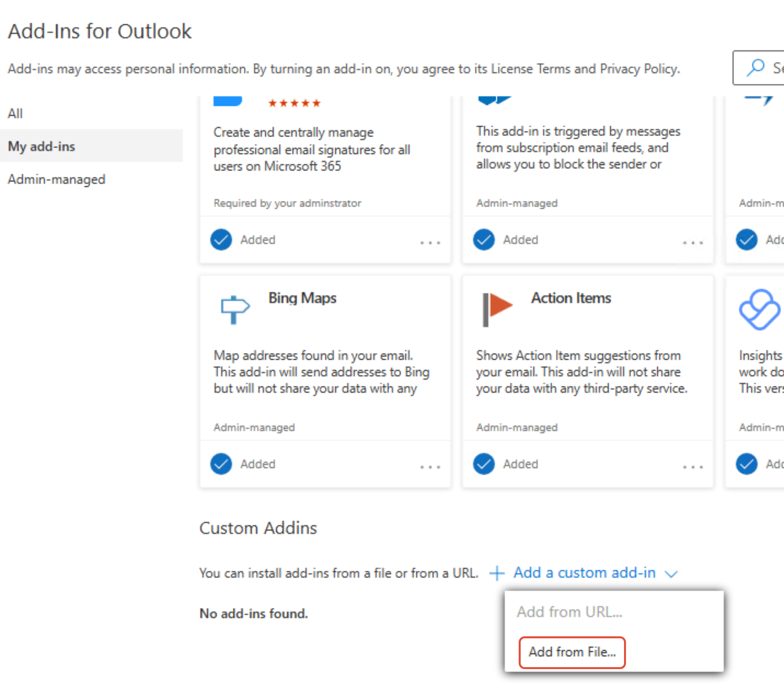Viewport: 784px width, 686px height.
Task: Open the email signatures card ellipsis menu
Action: point(430,243)
